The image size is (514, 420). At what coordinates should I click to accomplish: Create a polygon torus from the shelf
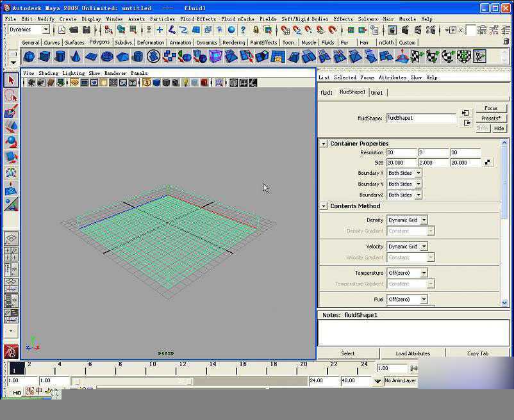[107, 56]
